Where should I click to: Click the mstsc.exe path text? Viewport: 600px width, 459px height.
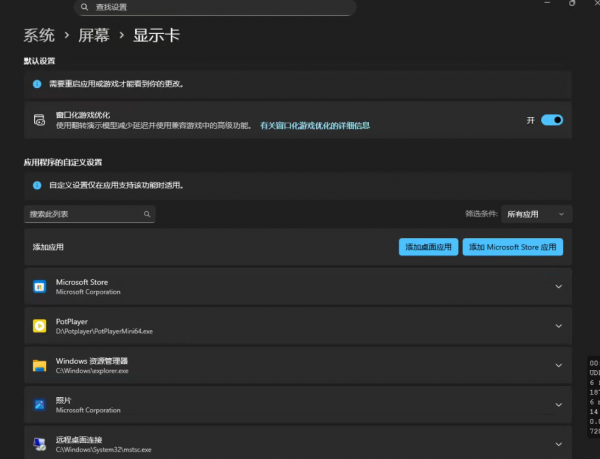(103, 449)
